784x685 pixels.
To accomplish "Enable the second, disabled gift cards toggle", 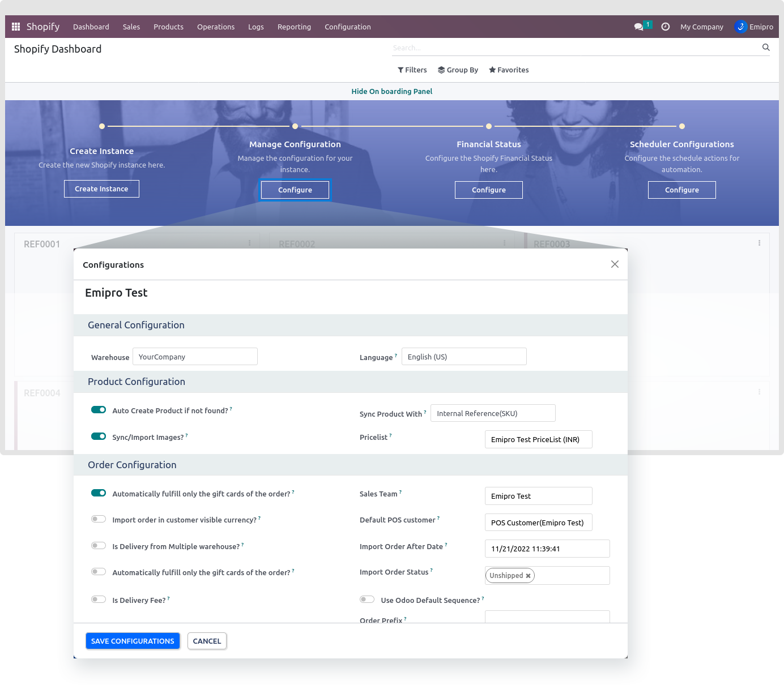I will click(99, 572).
